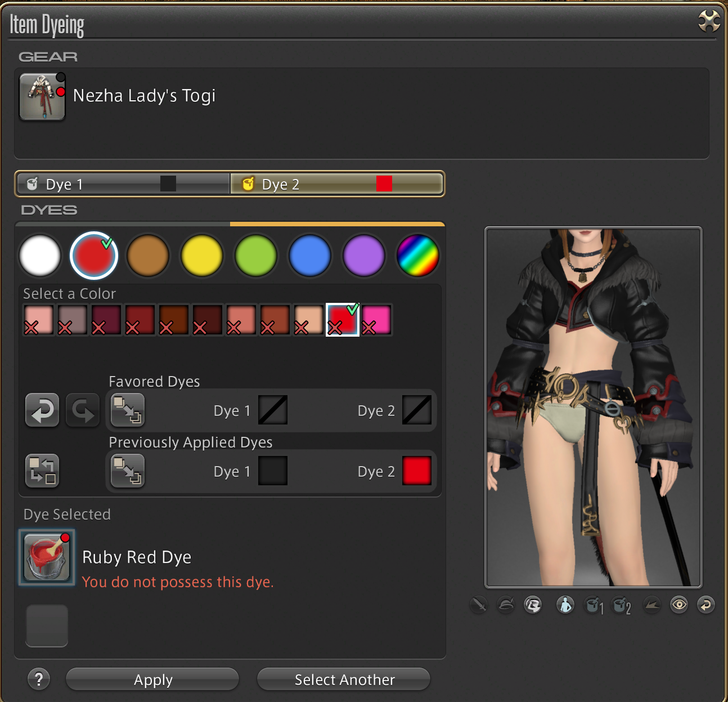Screen dimensions: 728x702
Task: Toggle Dye 2 preview pot icon
Action: pos(622,606)
